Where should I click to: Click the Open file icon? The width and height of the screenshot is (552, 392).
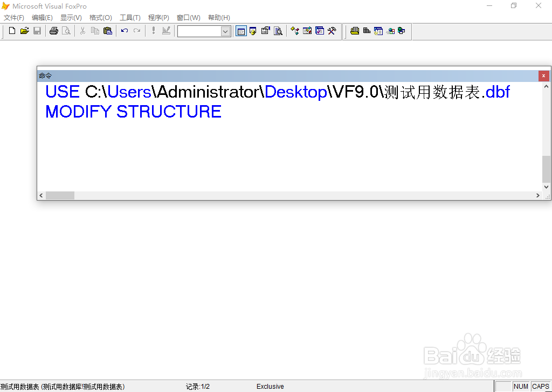tap(24, 31)
